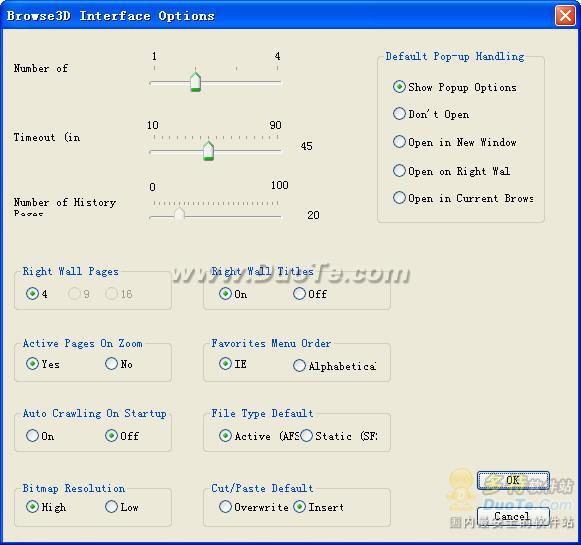Close the Browse3D Interface Options dialog
This screenshot has width=581, height=545.
[x=565, y=16]
